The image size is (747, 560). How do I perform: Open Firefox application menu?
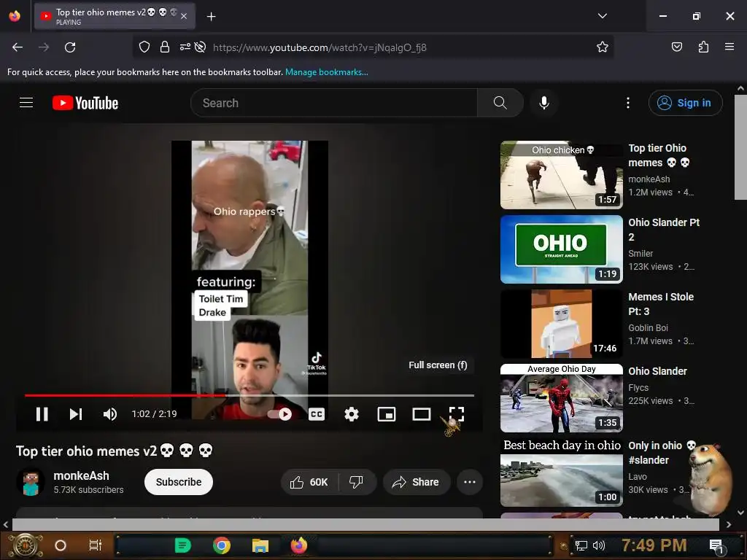pos(729,47)
